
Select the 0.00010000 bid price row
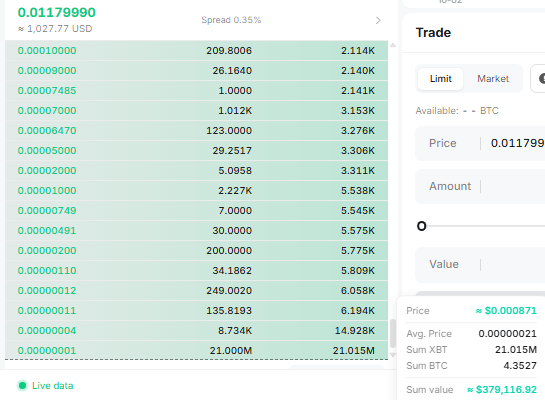point(196,51)
